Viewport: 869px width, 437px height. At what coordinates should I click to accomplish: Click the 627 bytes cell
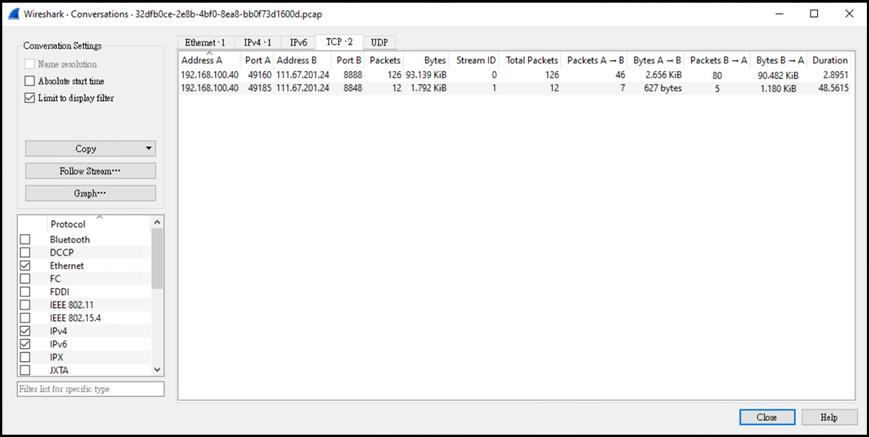(663, 88)
